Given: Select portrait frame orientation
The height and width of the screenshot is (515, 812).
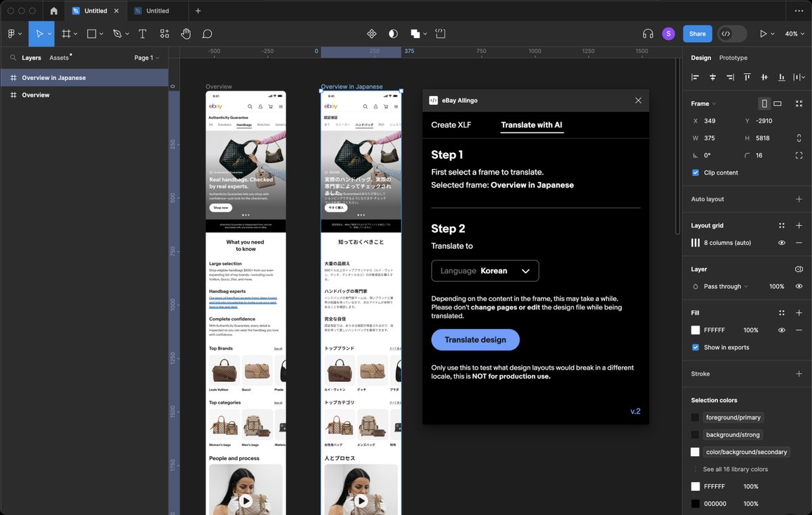Looking at the screenshot, I should (764, 104).
